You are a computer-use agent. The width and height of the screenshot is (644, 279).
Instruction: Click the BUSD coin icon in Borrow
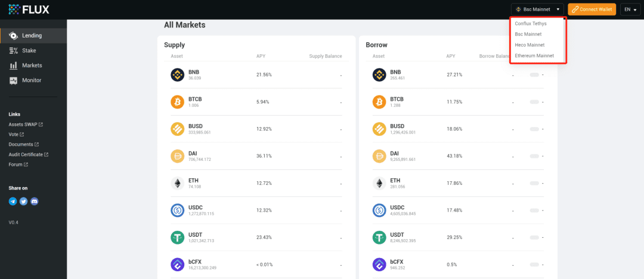(x=379, y=129)
